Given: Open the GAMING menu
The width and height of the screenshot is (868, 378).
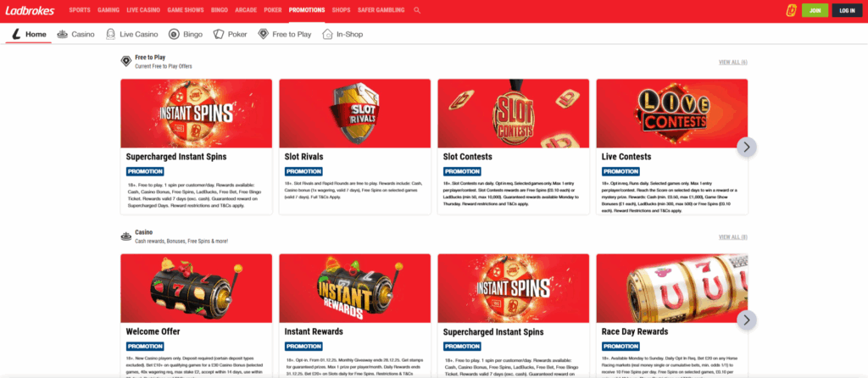Looking at the screenshot, I should [108, 10].
